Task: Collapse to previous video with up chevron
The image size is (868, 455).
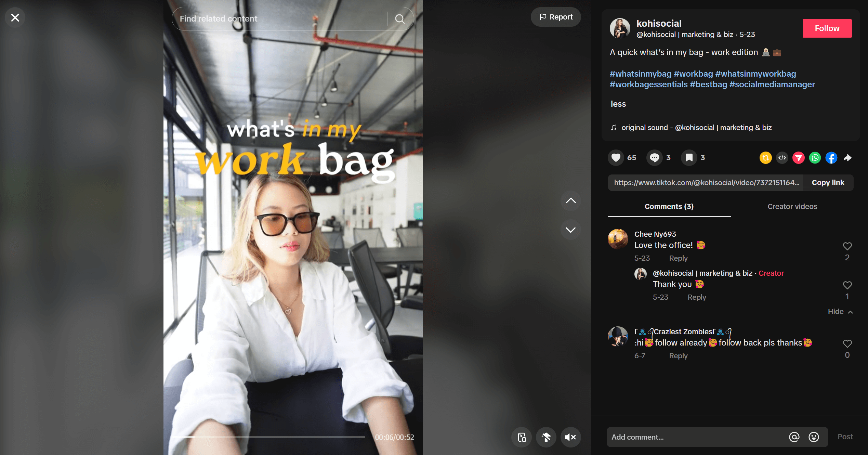Action: (571, 200)
